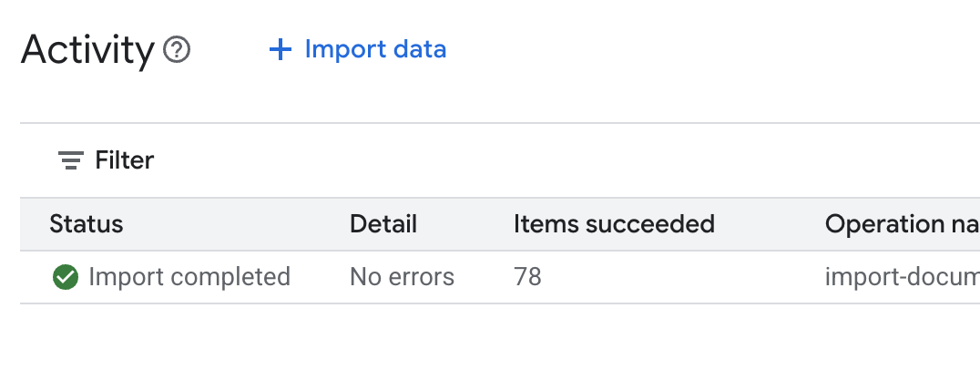980x370 pixels.
Task: Click the Filter lines icon
Action: (x=70, y=161)
